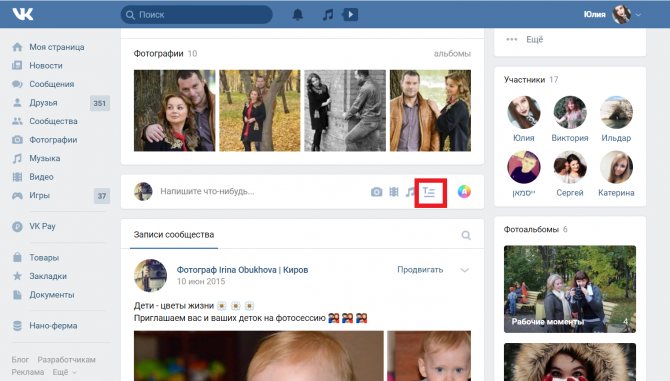Open Реклама footer link
This screenshot has width=670, height=381.
[x=28, y=372]
